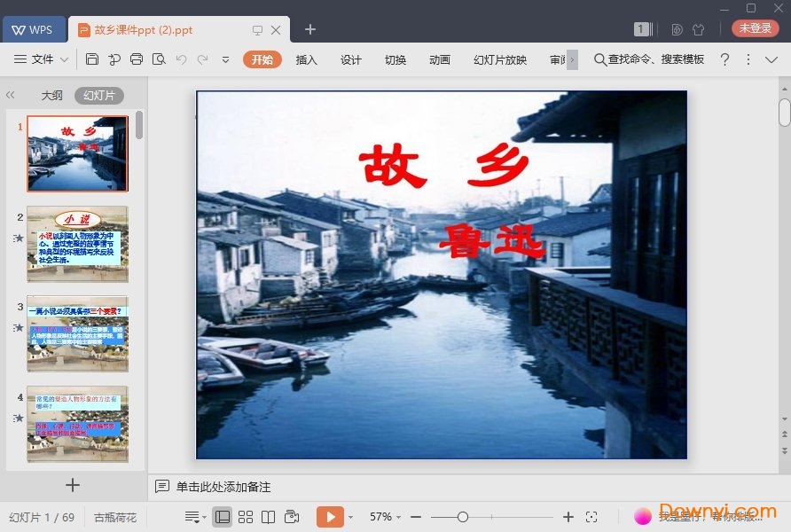Open the 57% zoom level dropdown
The image size is (791, 532).
pyautogui.click(x=383, y=516)
